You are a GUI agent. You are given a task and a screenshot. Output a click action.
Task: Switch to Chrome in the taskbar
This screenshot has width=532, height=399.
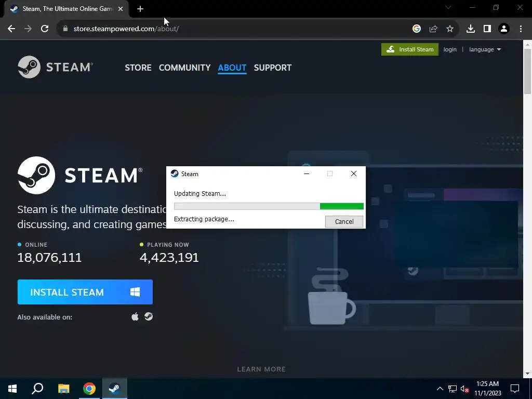click(89, 389)
